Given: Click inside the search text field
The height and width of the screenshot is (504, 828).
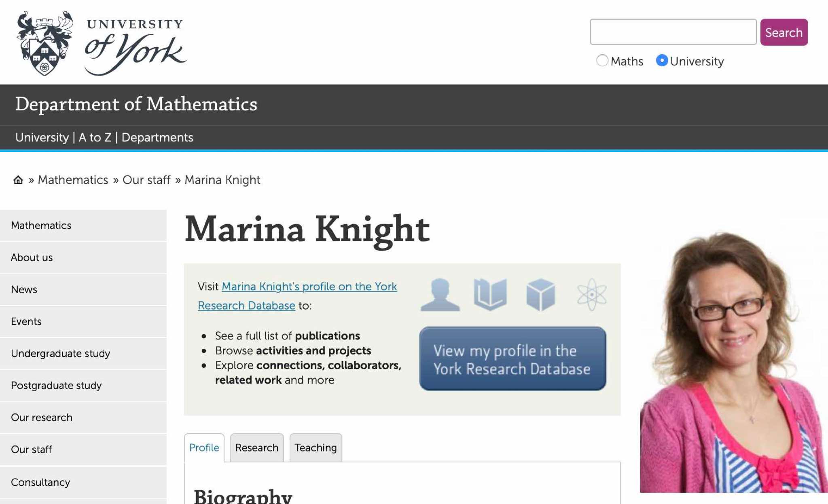Looking at the screenshot, I should [673, 32].
